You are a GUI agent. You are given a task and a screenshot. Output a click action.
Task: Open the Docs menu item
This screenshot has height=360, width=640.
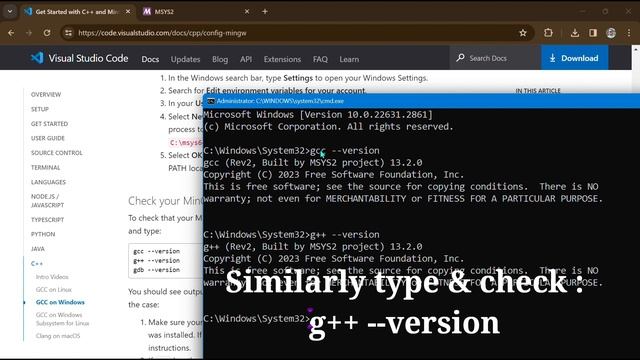(x=150, y=59)
